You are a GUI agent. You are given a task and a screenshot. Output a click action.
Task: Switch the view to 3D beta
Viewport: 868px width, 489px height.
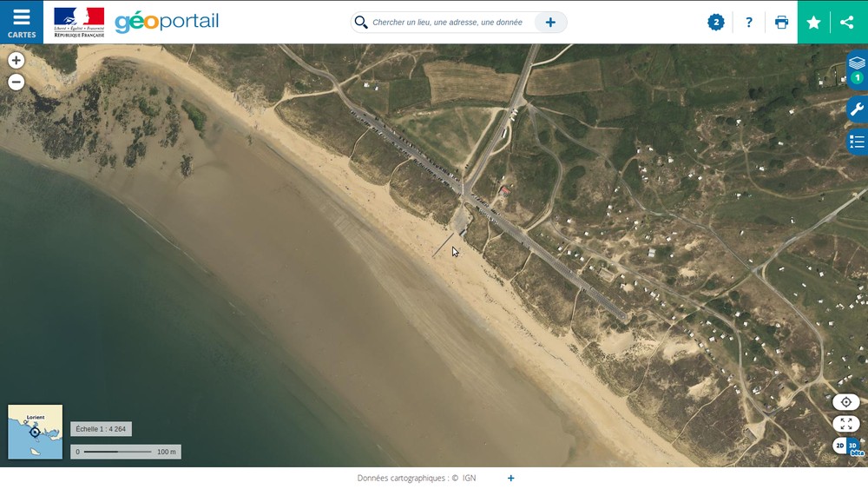(x=854, y=446)
